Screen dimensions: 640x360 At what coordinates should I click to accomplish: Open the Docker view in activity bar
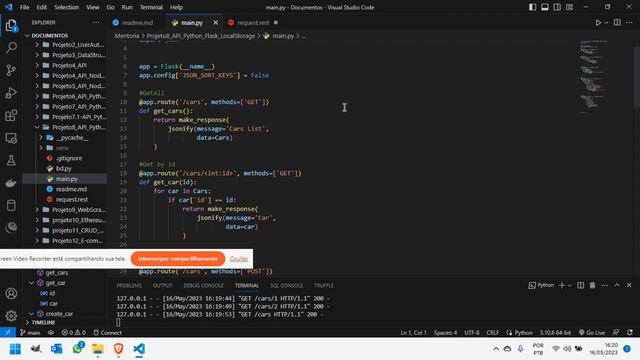coord(11,183)
